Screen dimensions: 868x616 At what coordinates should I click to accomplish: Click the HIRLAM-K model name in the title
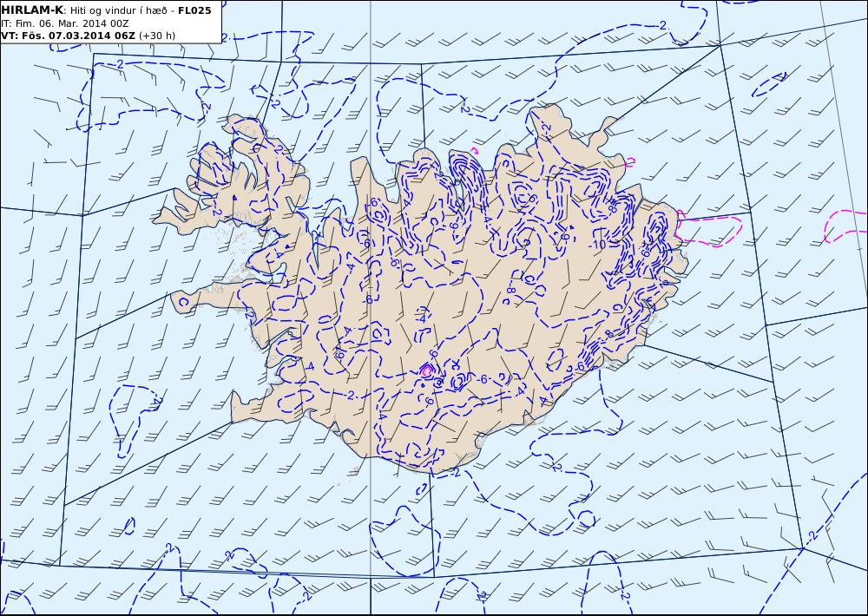[x=32, y=10]
